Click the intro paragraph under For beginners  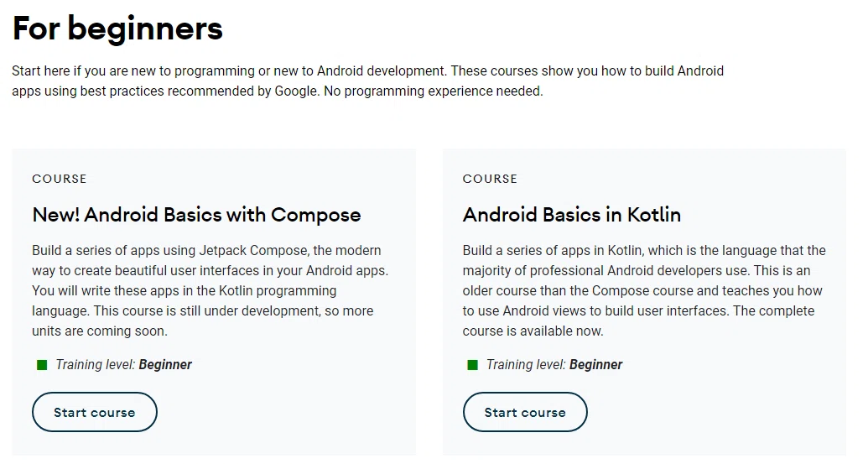coord(368,81)
